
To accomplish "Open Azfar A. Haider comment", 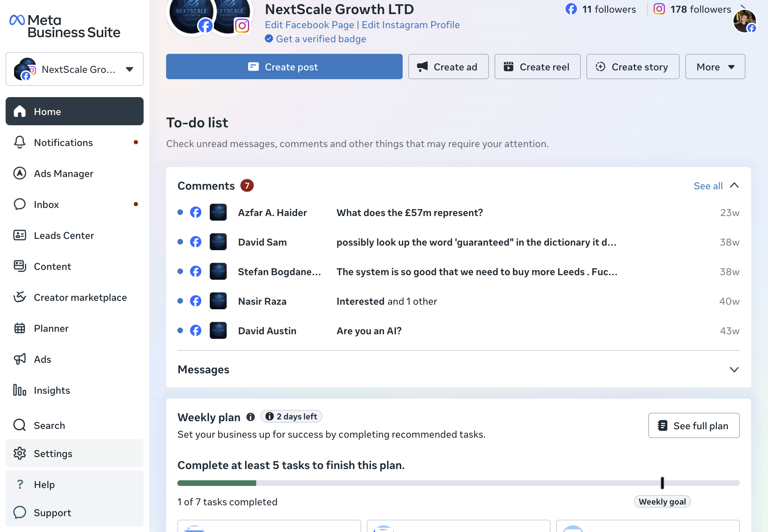I will pos(459,213).
